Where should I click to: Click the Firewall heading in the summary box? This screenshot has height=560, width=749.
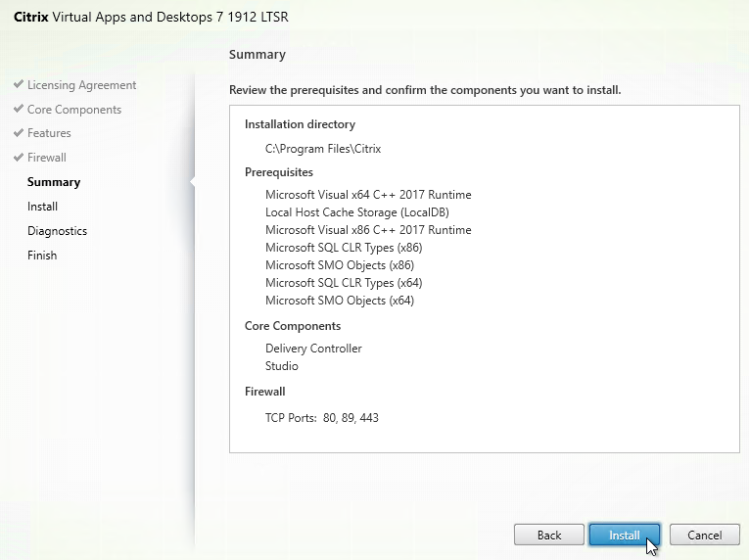pyautogui.click(x=264, y=392)
